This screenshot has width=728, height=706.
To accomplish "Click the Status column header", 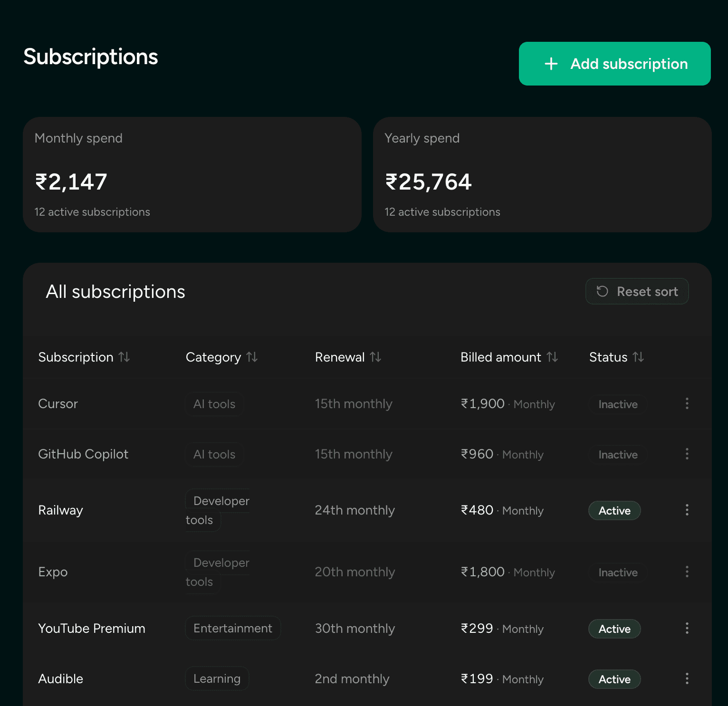I will (617, 357).
